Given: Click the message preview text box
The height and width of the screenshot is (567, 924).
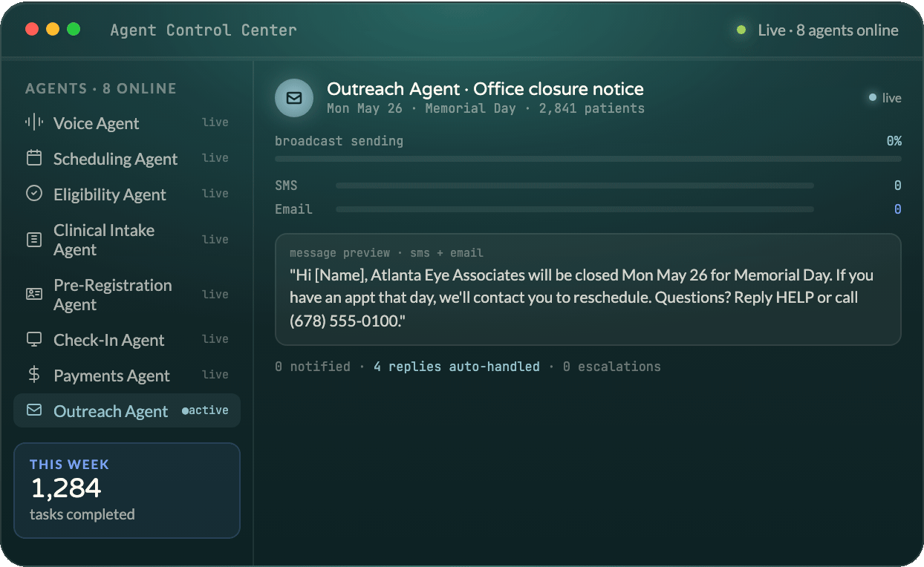Looking at the screenshot, I should click(588, 289).
